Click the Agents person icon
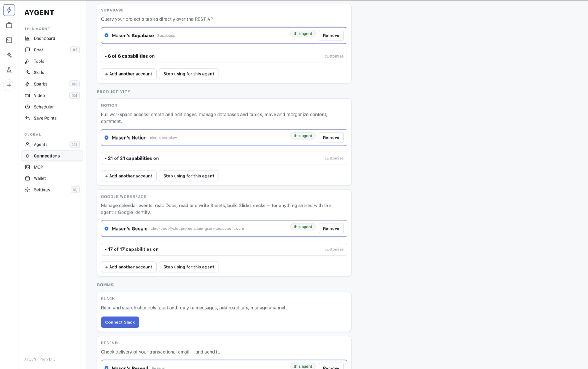The image size is (588, 369). (x=28, y=144)
